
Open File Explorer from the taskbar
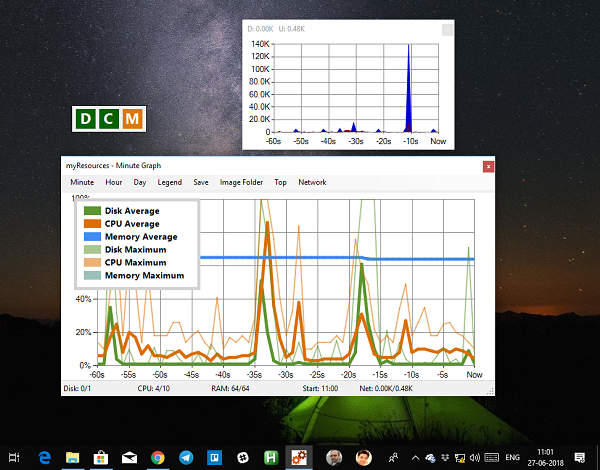(73, 456)
